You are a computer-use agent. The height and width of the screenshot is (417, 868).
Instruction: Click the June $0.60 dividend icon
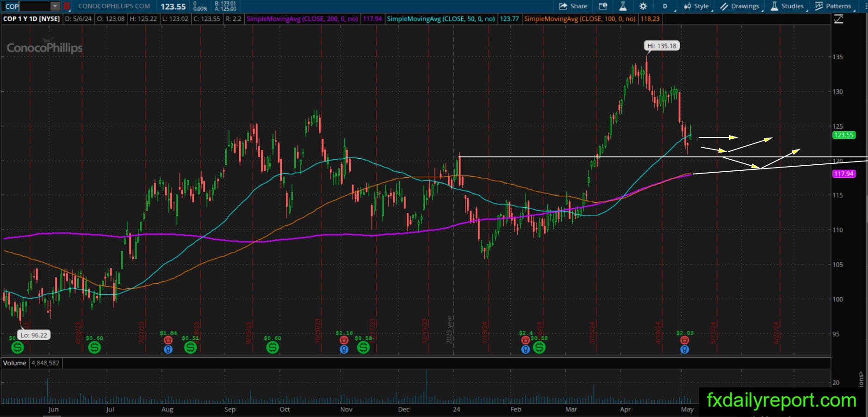coord(94,347)
